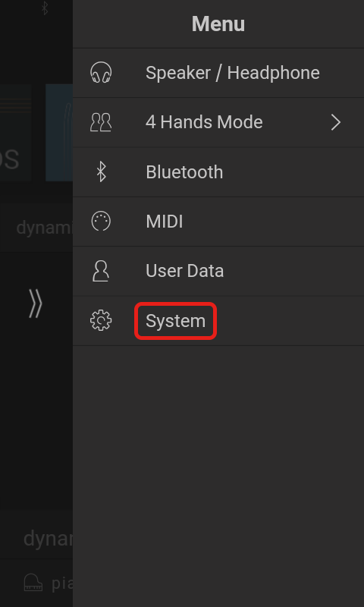Open the User Data entry
The height and width of the screenshot is (607, 364).
coord(218,271)
